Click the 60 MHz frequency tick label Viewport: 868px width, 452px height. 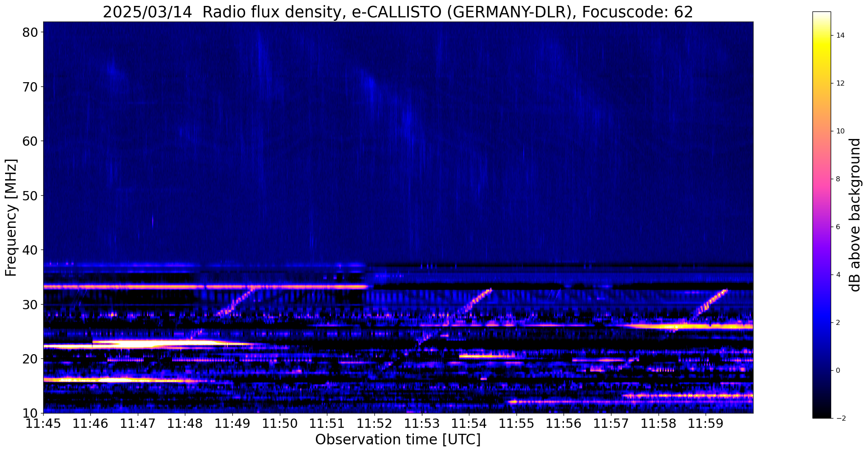(30, 141)
